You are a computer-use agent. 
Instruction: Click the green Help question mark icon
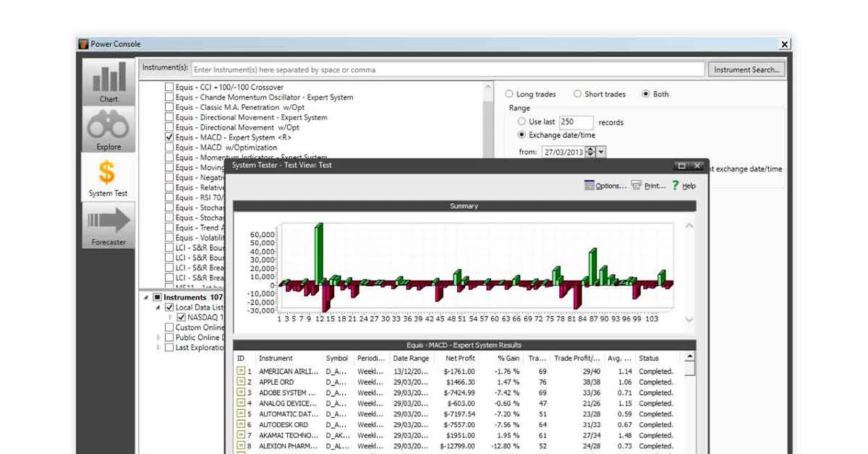pos(675,185)
